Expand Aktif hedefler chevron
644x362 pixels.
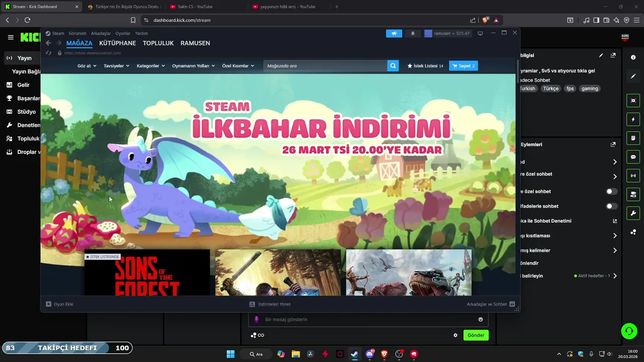615,276
